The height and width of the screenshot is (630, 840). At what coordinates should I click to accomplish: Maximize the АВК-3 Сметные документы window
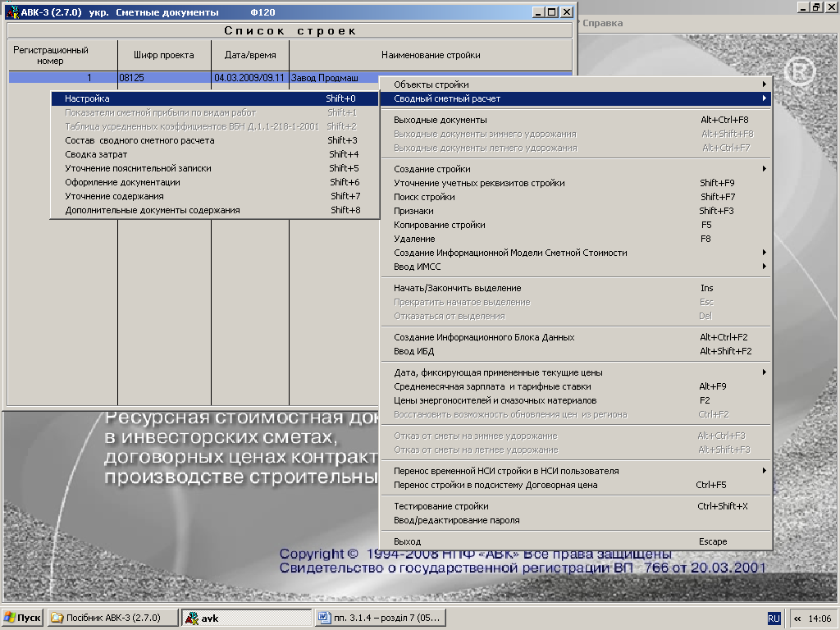(x=553, y=11)
